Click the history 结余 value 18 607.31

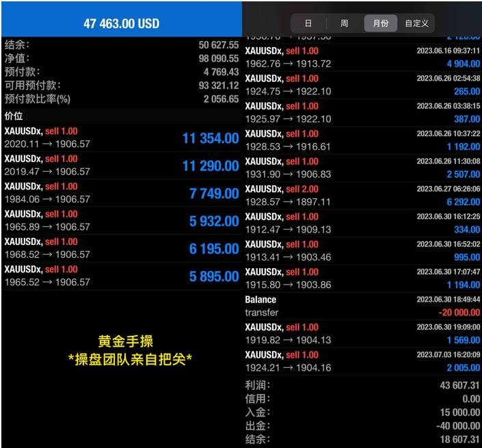(459, 440)
